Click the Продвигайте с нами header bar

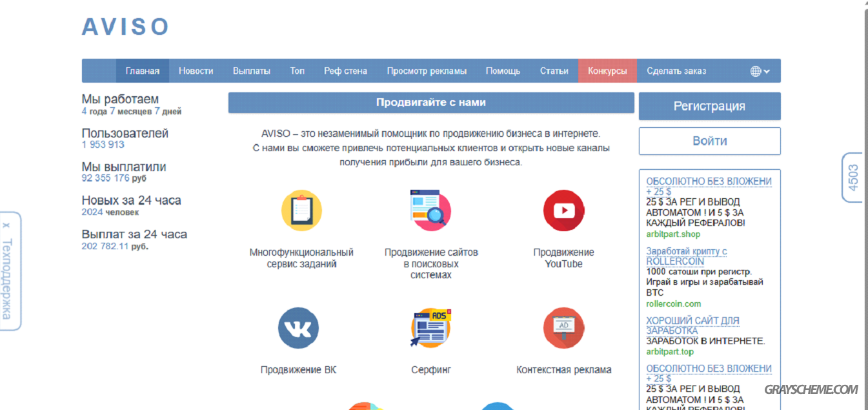coord(431,103)
